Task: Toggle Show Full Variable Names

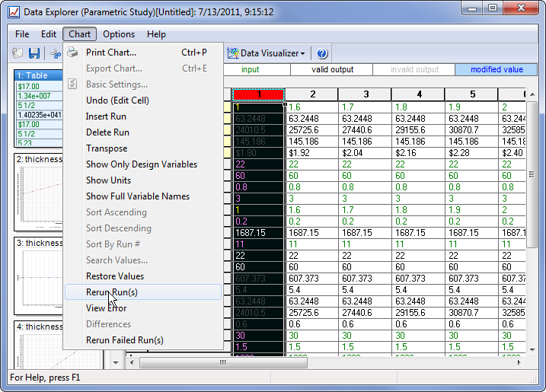Action: point(138,196)
